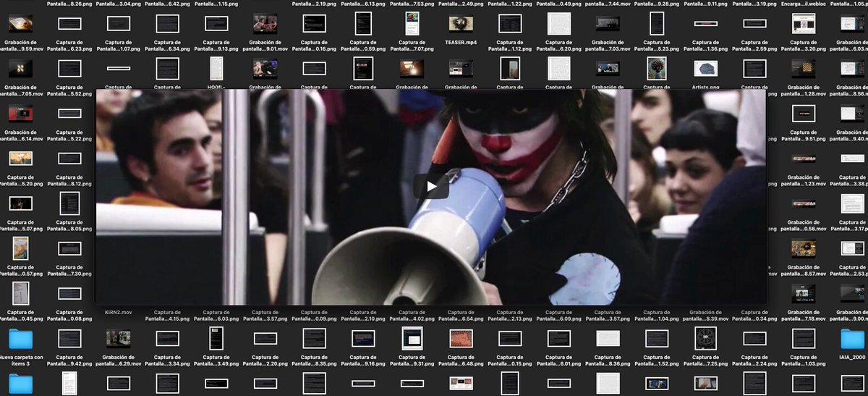Select the Grabación de pantalla 7.05.mov icon
The height and width of the screenshot is (396, 868).
(20, 69)
